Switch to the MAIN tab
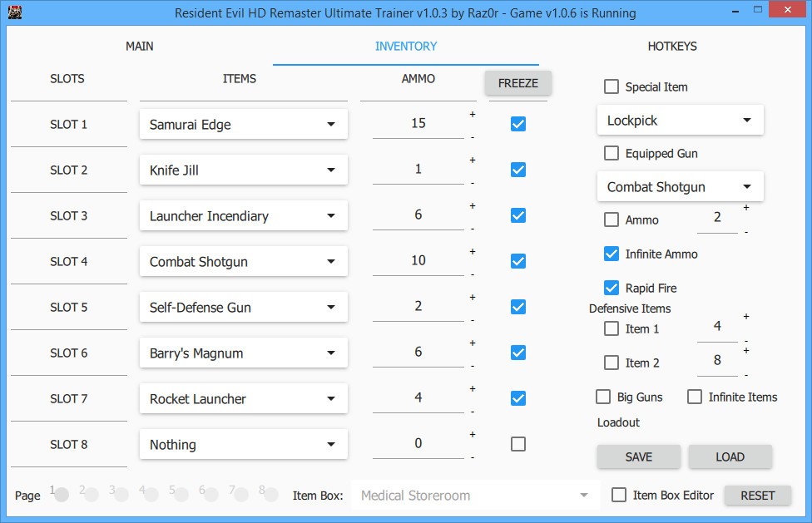This screenshot has height=523, width=812. point(139,47)
